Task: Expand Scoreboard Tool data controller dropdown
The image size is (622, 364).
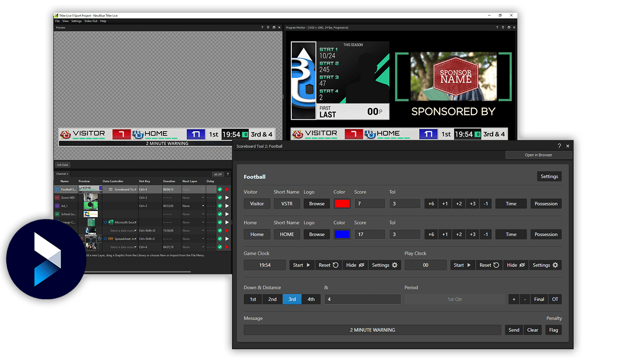Action: click(135, 189)
